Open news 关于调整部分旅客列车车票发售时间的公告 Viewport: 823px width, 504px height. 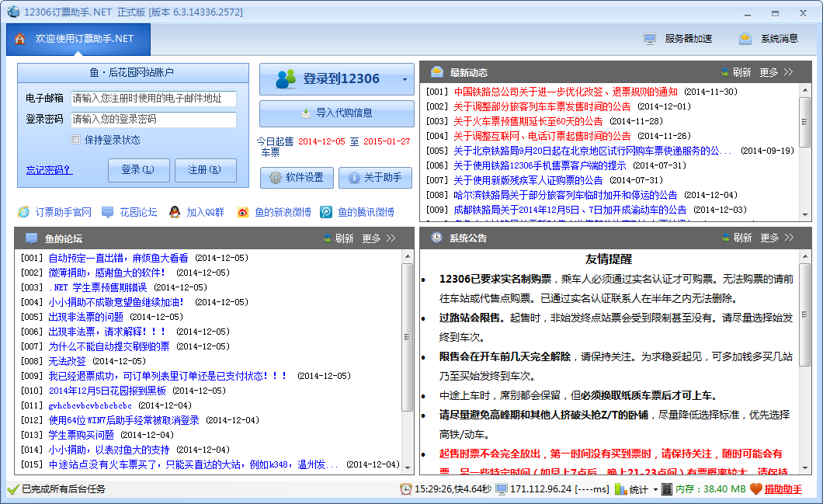tap(542, 106)
